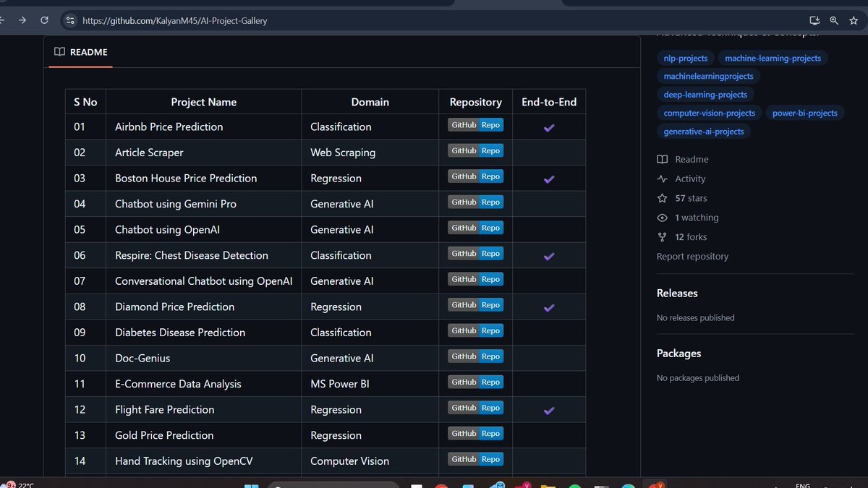Click the eye icon next to 1 watching
868x488 pixels.
click(662, 218)
